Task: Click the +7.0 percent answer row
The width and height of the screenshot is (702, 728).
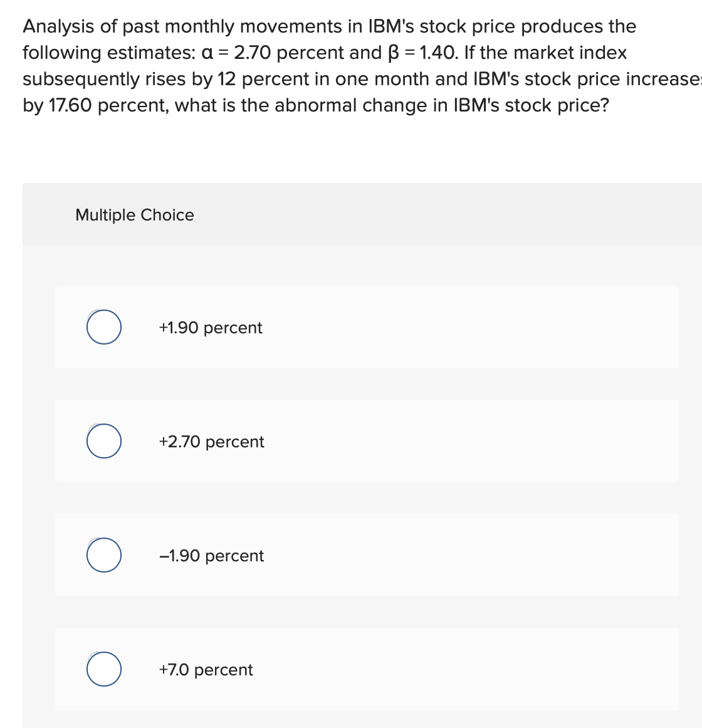Action: pyautogui.click(x=367, y=668)
